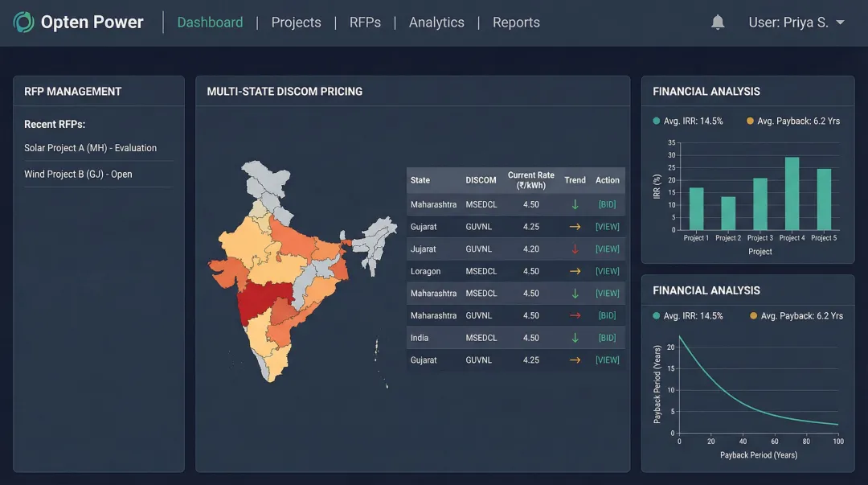The width and height of the screenshot is (868, 485).
Task: Click the green down-trend arrow for Maharashtra MSEDCL
Action: 575,204
